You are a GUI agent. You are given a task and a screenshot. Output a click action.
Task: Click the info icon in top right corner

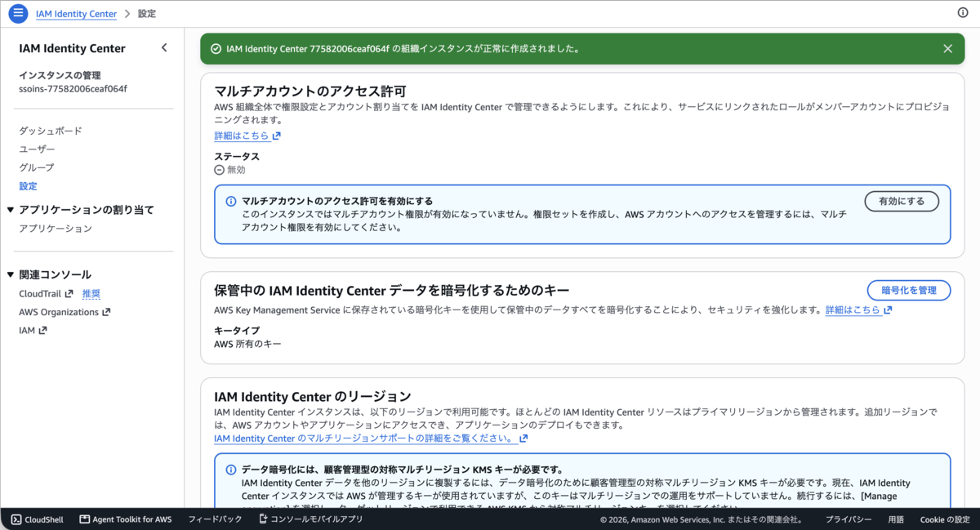(963, 12)
